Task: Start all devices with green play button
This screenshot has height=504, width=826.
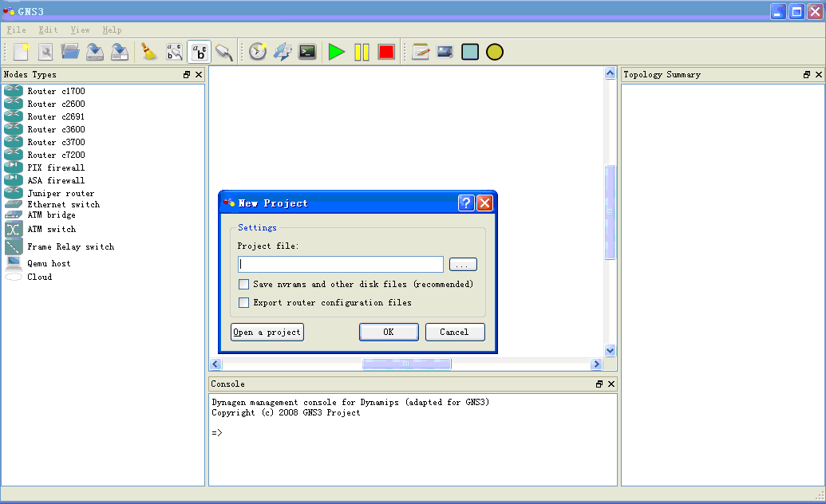Action: [336, 52]
